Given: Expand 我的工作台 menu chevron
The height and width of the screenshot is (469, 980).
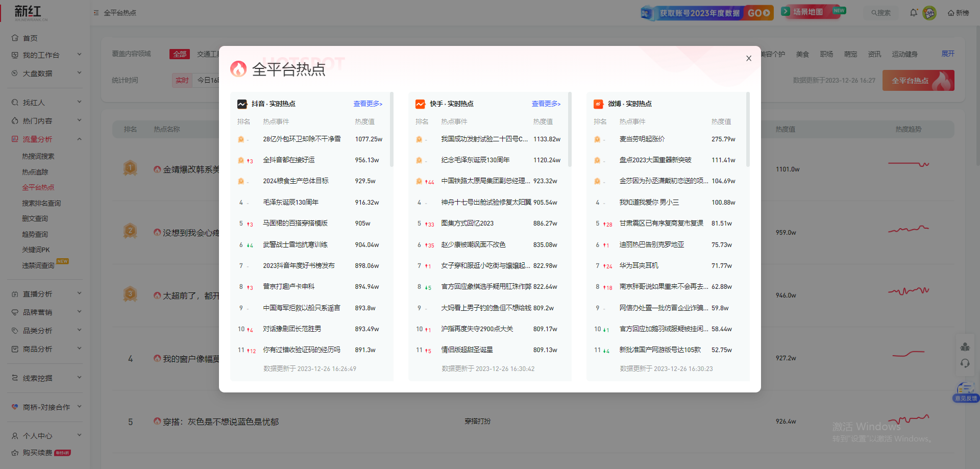Looking at the screenshot, I should (79, 54).
